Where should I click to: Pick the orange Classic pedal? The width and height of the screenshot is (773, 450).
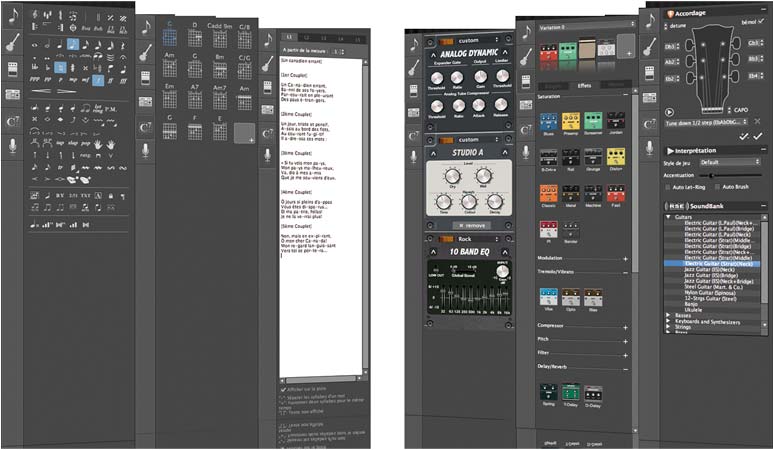click(548, 195)
